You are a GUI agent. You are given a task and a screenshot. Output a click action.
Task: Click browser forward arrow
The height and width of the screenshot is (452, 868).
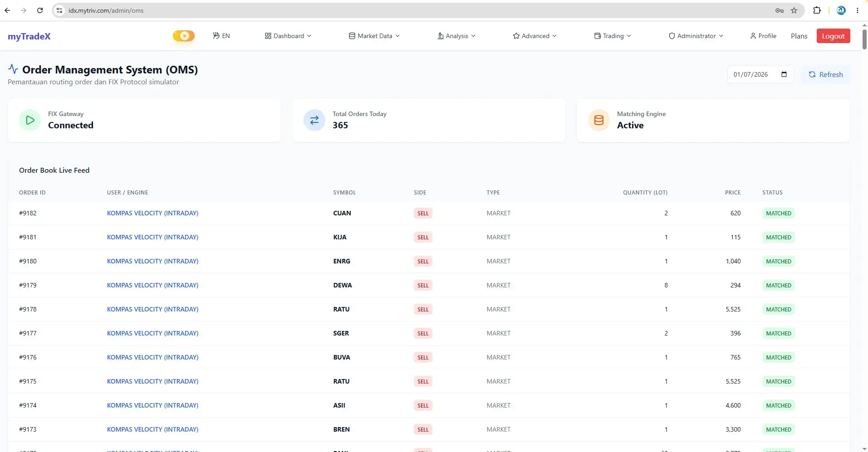pyautogui.click(x=24, y=10)
